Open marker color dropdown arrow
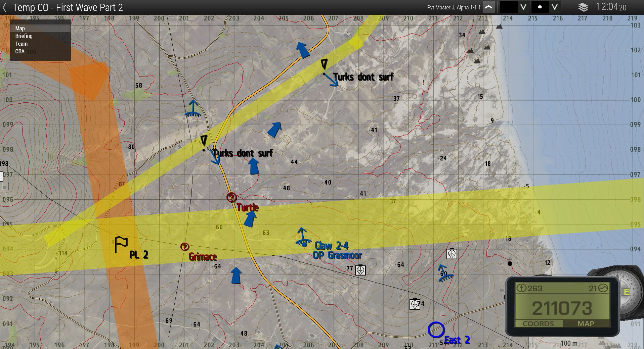 523,7
